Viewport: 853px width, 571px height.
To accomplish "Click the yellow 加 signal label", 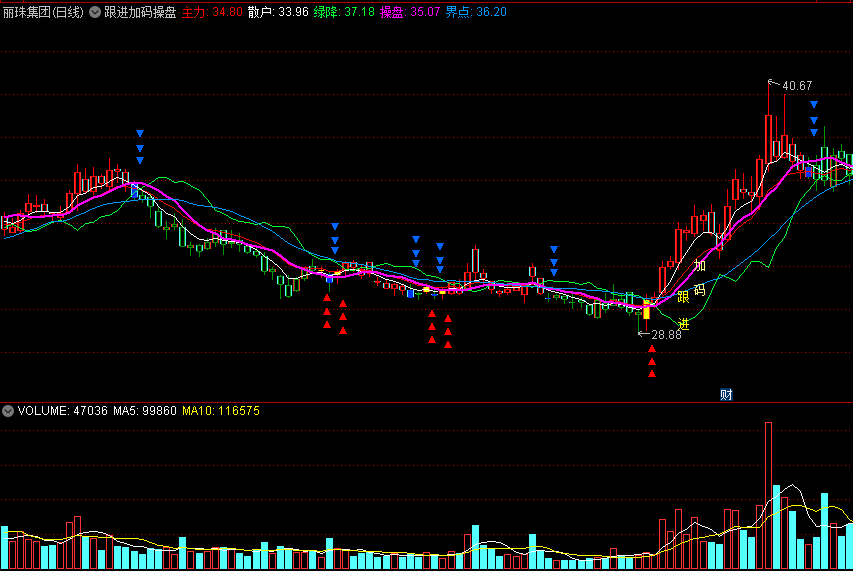I will [x=700, y=265].
